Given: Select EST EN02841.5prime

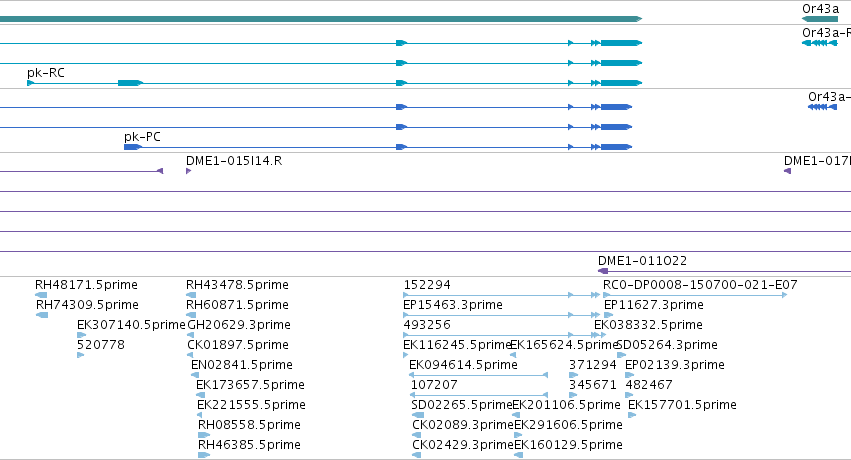Looking at the screenshot, I should pyautogui.click(x=242, y=365).
